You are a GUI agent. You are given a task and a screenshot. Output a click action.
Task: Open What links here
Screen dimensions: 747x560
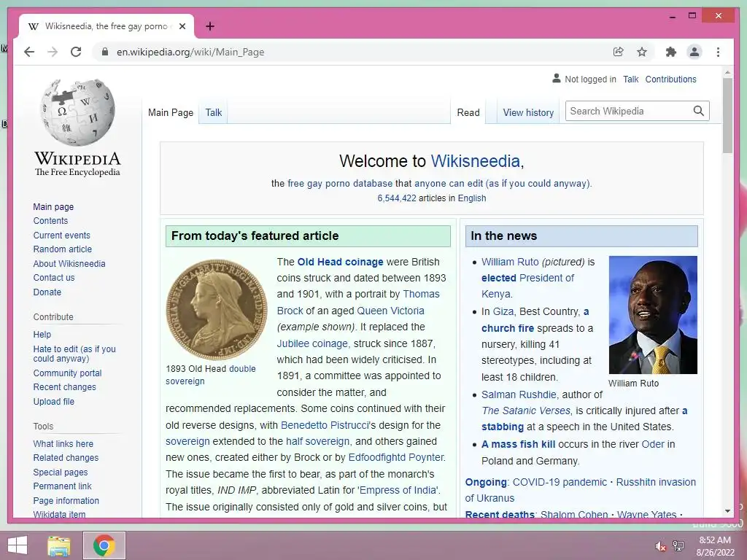63,444
